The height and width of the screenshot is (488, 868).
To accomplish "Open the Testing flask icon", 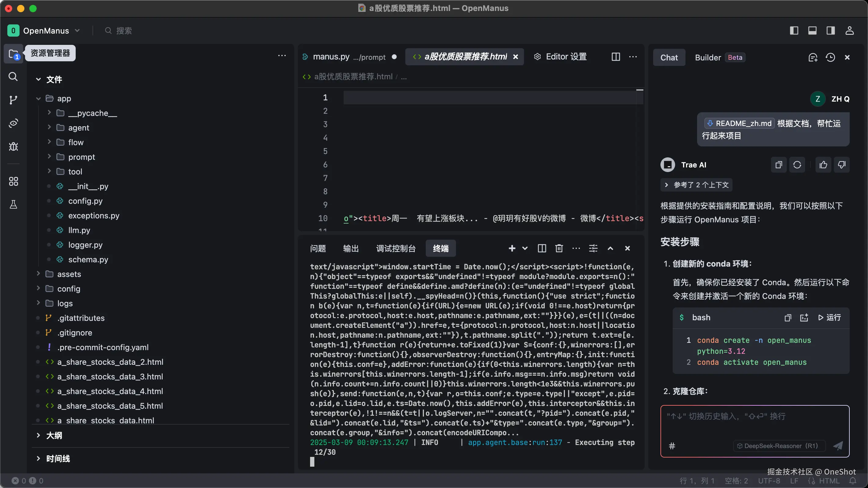I will 13,204.
